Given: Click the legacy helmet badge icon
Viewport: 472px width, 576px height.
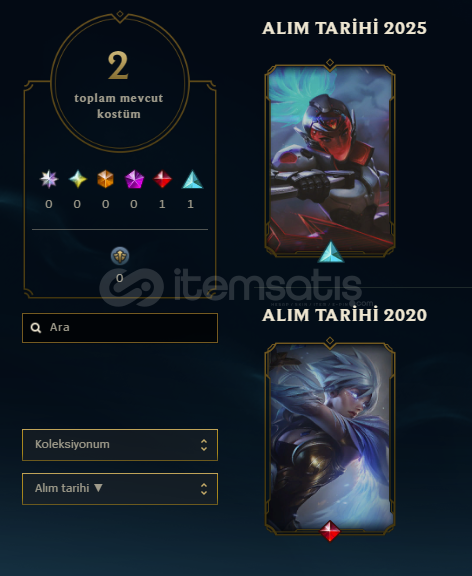Looking at the screenshot, I should (x=120, y=256).
